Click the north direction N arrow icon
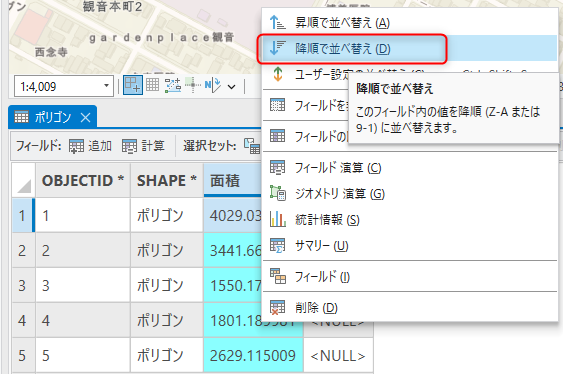 point(213,85)
